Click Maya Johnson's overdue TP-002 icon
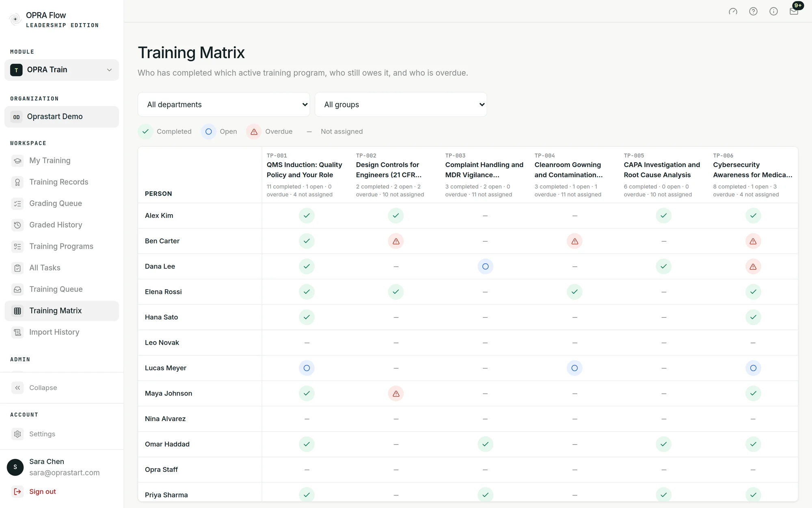The height and width of the screenshot is (508, 812). (x=396, y=393)
